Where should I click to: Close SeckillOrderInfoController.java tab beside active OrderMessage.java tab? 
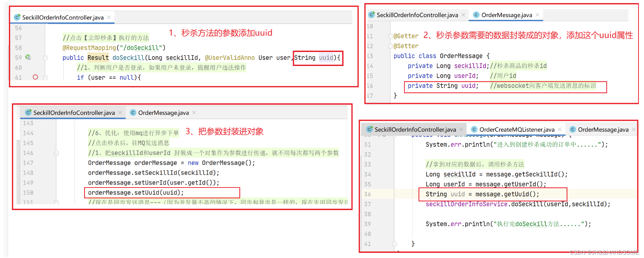click(x=463, y=15)
